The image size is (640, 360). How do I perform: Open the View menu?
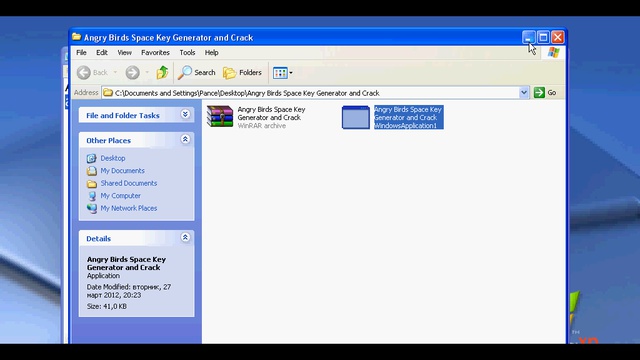pyautogui.click(x=124, y=53)
